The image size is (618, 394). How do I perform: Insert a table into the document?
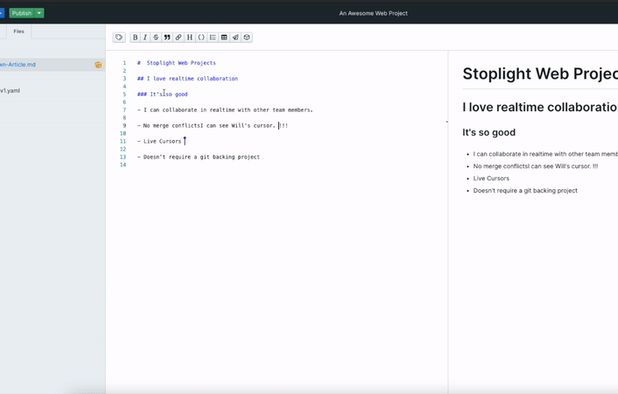tap(224, 37)
